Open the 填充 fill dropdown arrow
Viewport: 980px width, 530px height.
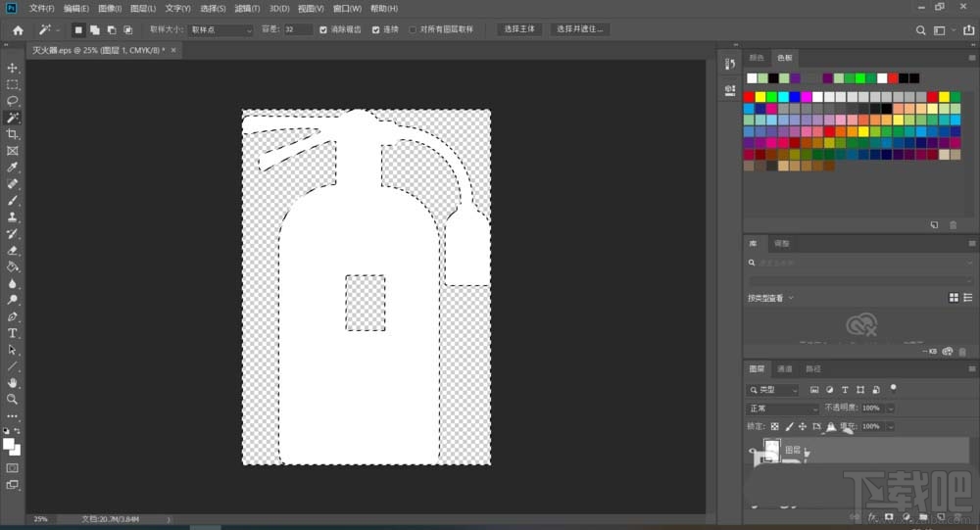pos(891,426)
